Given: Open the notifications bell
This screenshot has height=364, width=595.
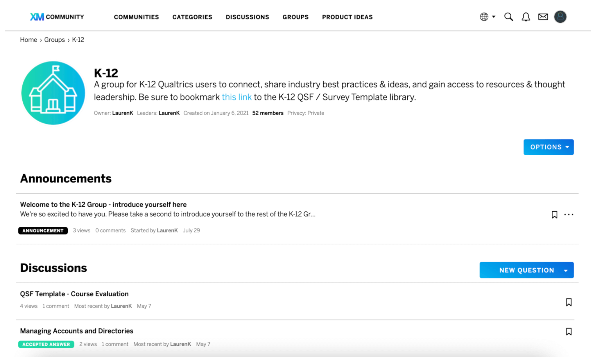Looking at the screenshot, I should coord(526,17).
